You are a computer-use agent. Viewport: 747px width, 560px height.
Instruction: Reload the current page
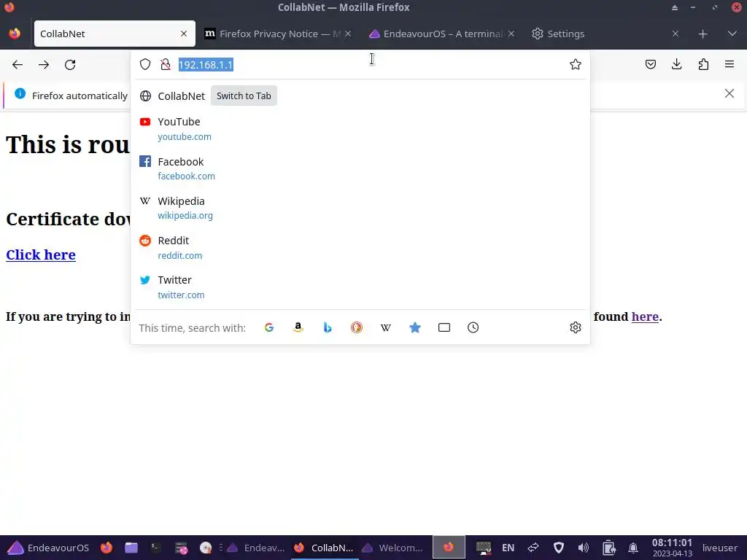(x=70, y=65)
